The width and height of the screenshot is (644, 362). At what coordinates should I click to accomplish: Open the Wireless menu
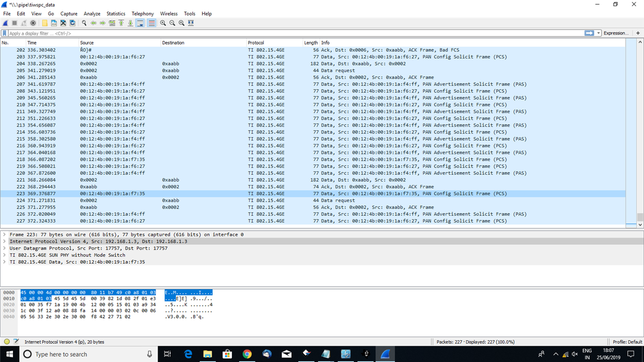coord(169,14)
